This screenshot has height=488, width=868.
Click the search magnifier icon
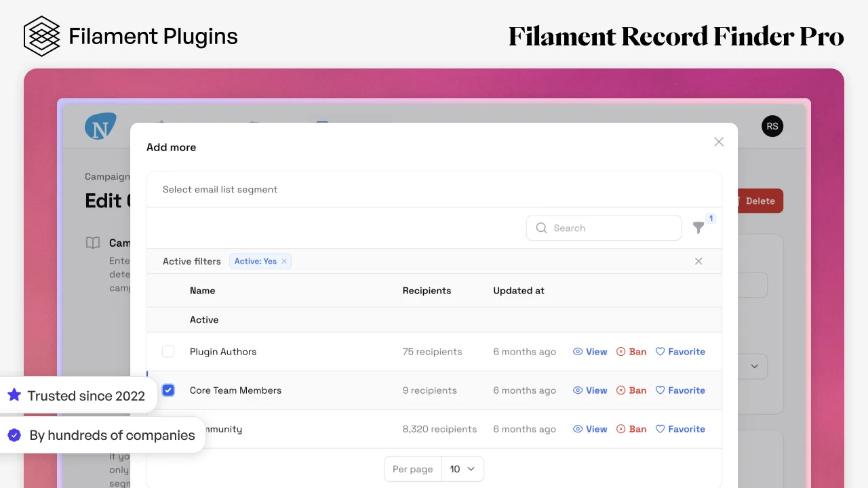541,228
